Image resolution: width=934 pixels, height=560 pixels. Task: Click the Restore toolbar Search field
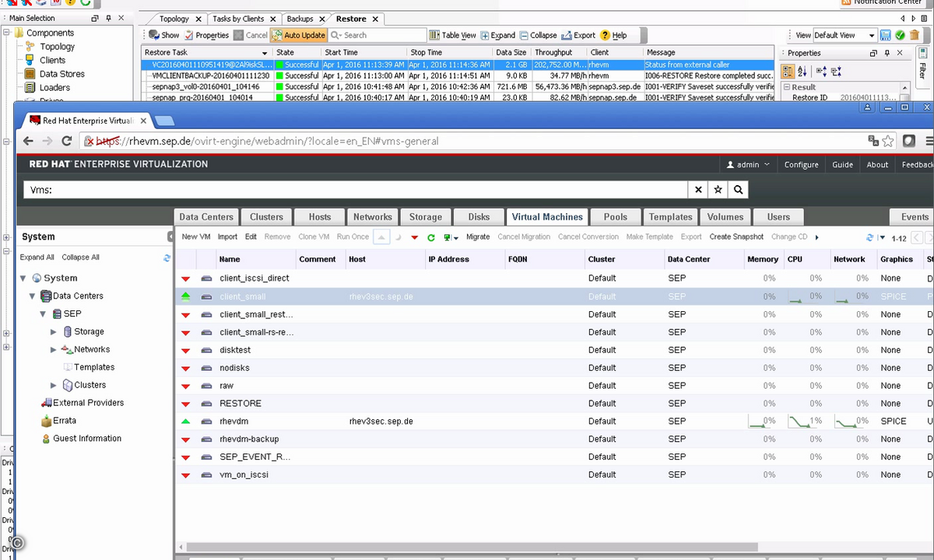point(377,35)
